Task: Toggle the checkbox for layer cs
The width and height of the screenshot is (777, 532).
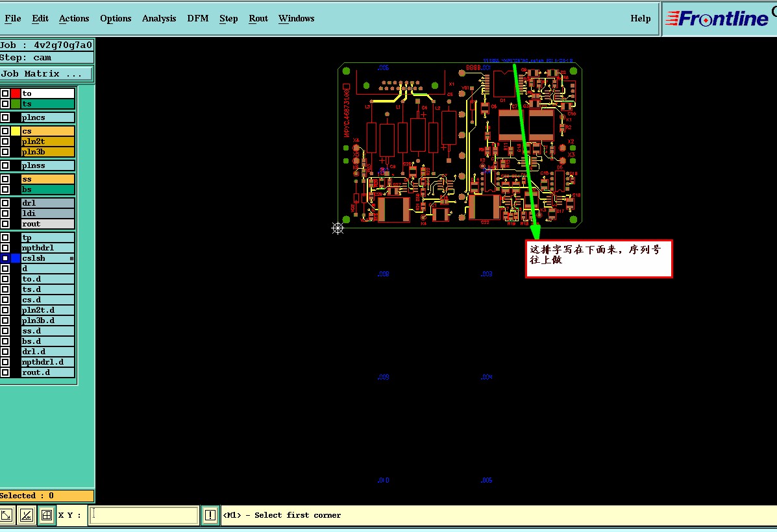Action: coord(5,131)
